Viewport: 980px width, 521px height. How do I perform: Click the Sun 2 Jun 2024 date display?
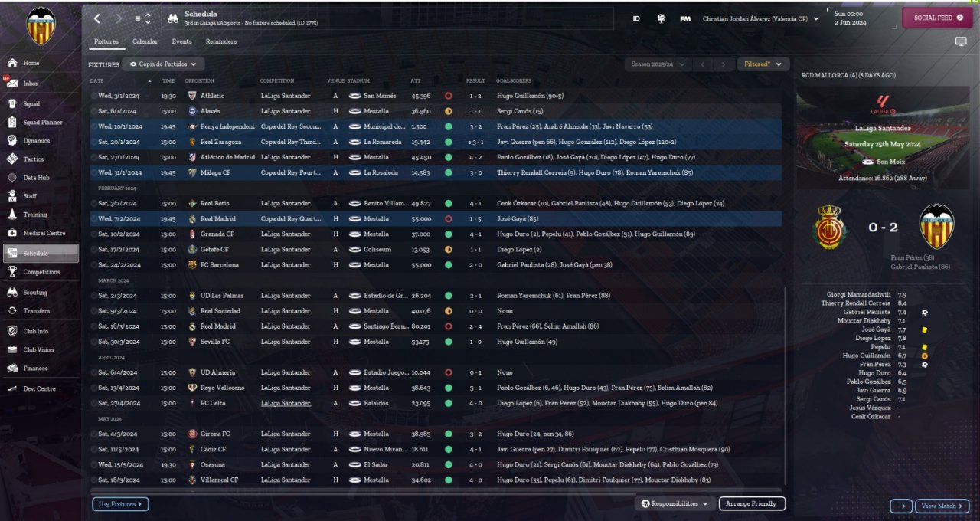(849, 18)
